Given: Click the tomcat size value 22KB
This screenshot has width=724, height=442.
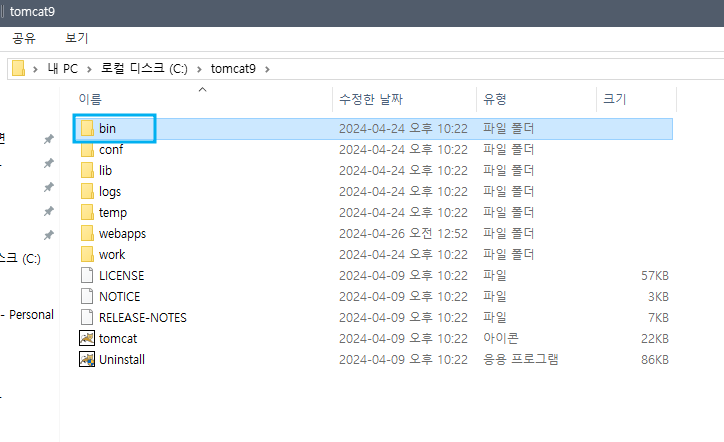Looking at the screenshot, I should [655, 339].
